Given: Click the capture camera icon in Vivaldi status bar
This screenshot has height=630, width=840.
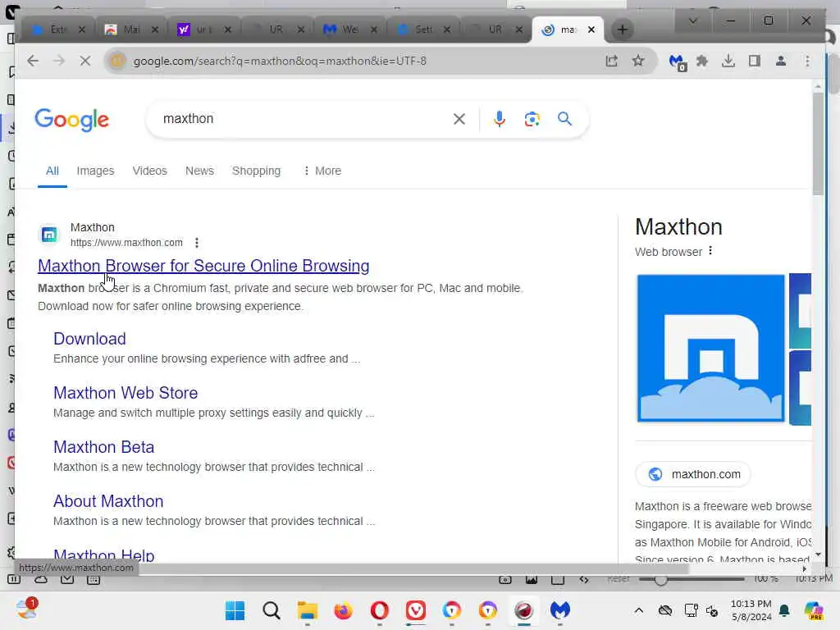Looking at the screenshot, I should pos(504,580).
